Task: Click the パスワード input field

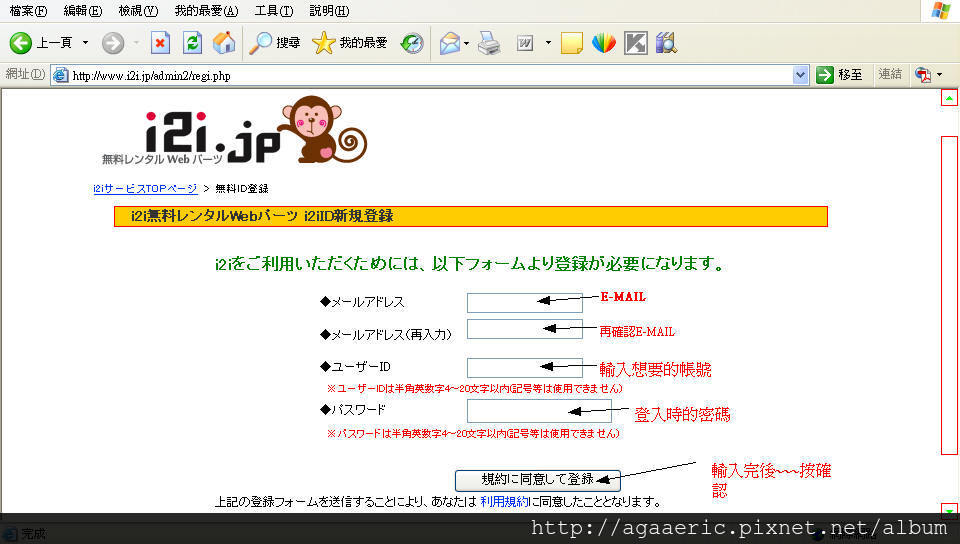Action: click(539, 411)
